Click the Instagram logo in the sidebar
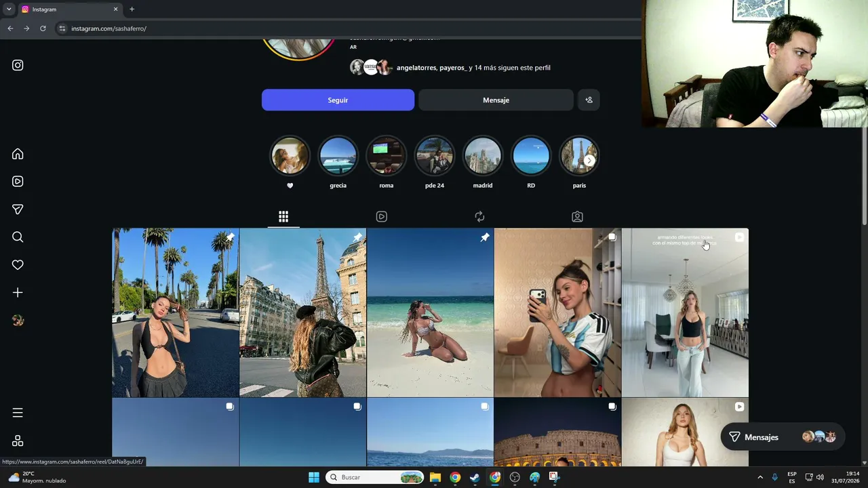The width and height of the screenshot is (868, 488). click(18, 65)
